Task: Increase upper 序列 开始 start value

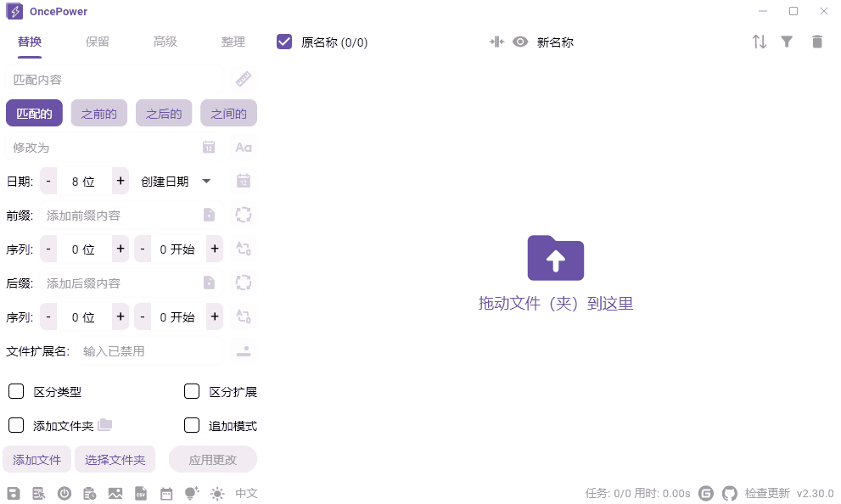Action: pyautogui.click(x=215, y=249)
